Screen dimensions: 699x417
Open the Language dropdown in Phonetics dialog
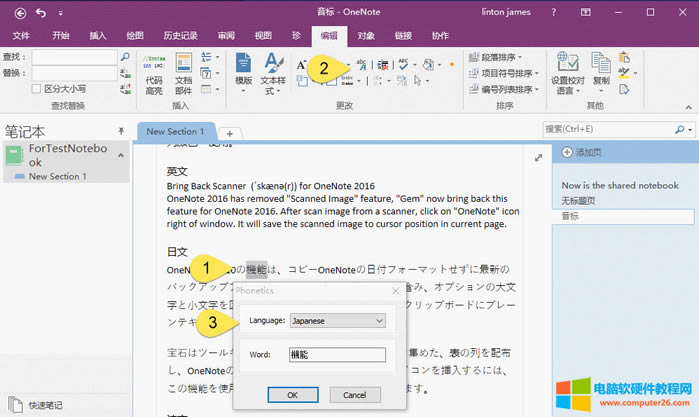coord(337,320)
